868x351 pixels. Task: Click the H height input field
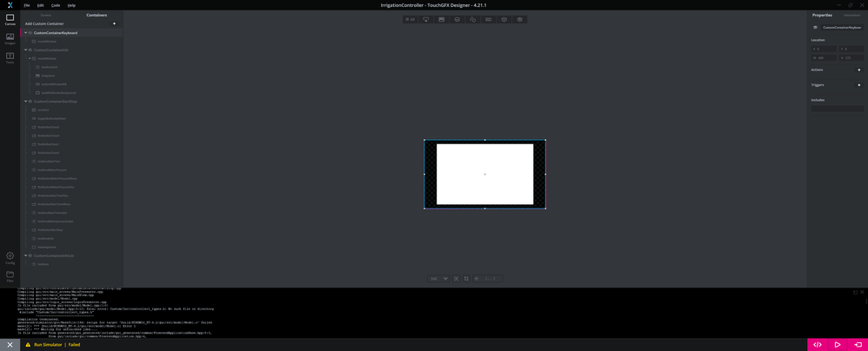tap(851, 57)
